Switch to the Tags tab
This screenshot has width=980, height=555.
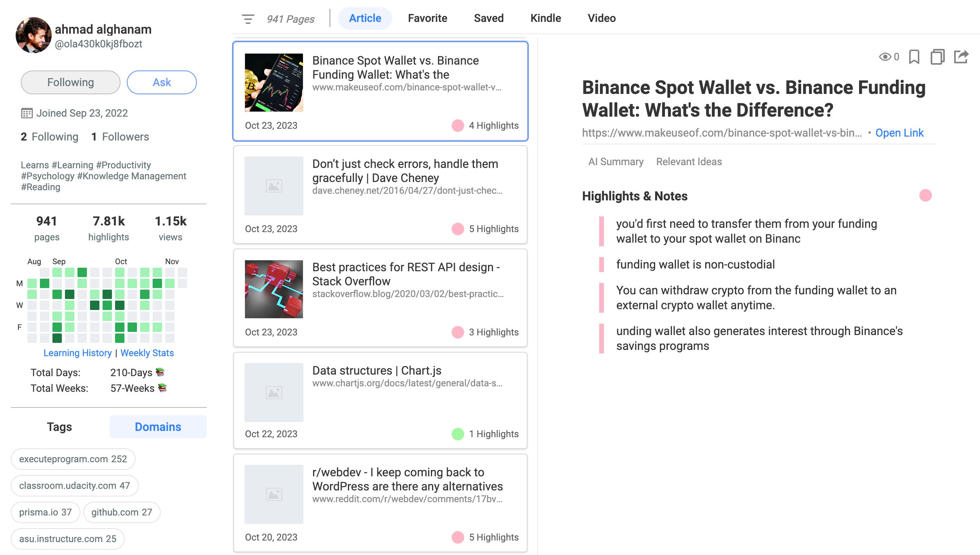(59, 427)
